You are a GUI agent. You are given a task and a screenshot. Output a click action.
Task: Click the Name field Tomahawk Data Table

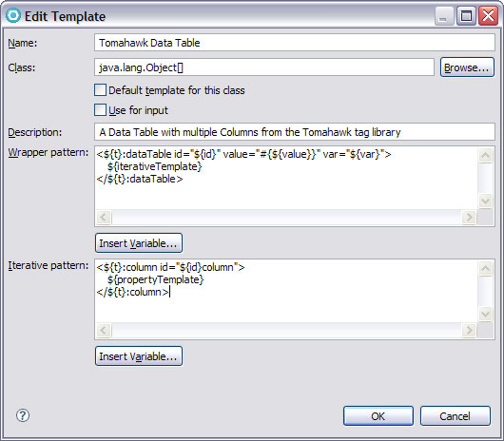click(x=295, y=43)
